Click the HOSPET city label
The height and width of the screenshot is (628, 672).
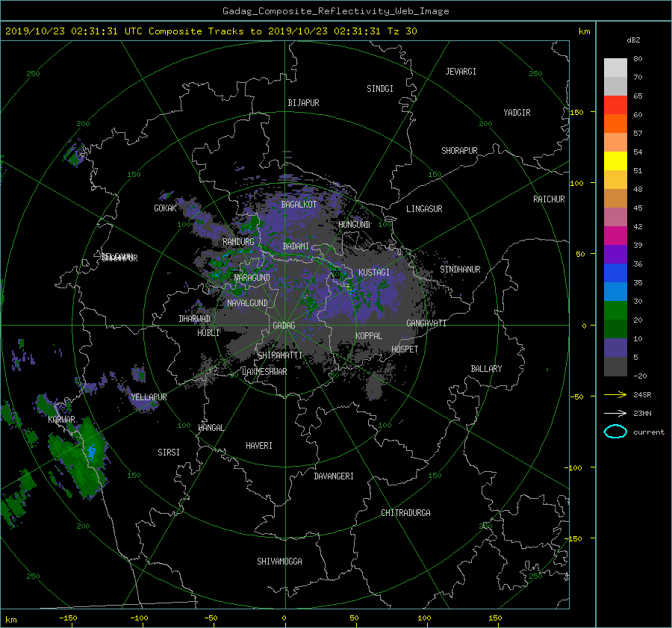[x=405, y=349]
